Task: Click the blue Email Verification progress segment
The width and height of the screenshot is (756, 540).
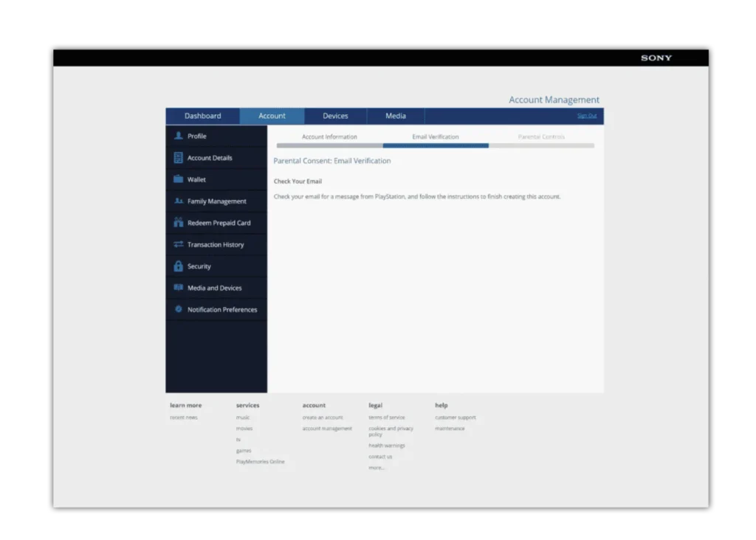Action: (x=436, y=145)
